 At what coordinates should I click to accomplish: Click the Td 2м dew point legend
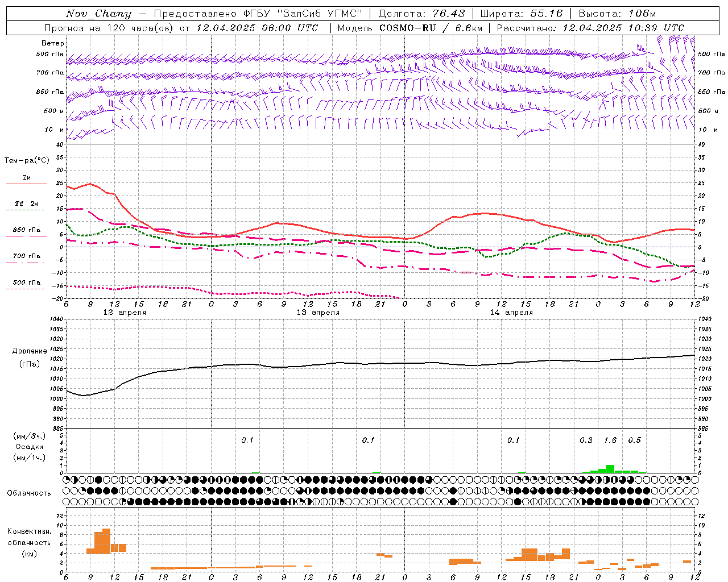point(26,206)
